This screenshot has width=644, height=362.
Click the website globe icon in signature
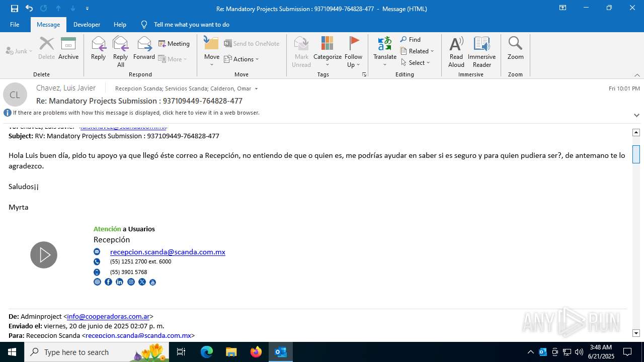click(x=97, y=282)
